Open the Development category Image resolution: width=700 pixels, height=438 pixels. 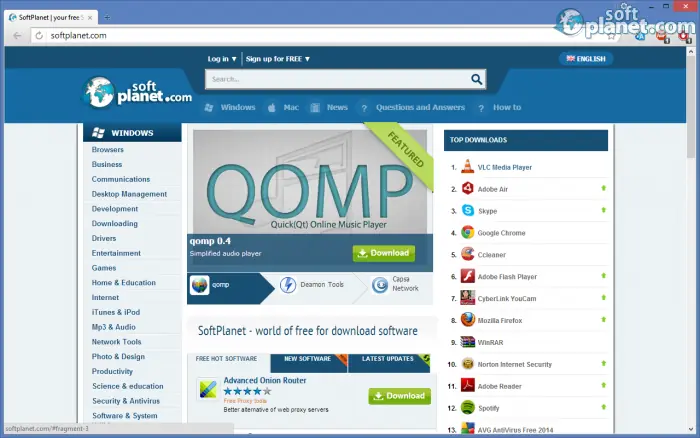tap(115, 209)
